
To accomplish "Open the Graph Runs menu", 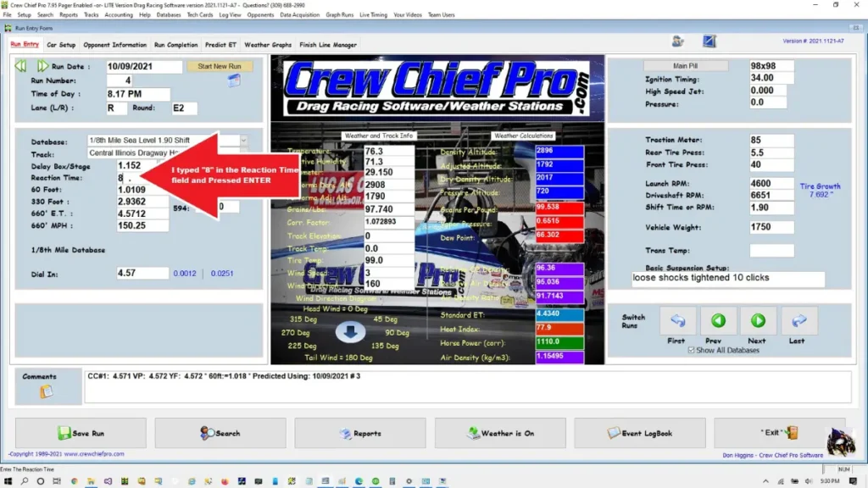I will [x=339, y=15].
